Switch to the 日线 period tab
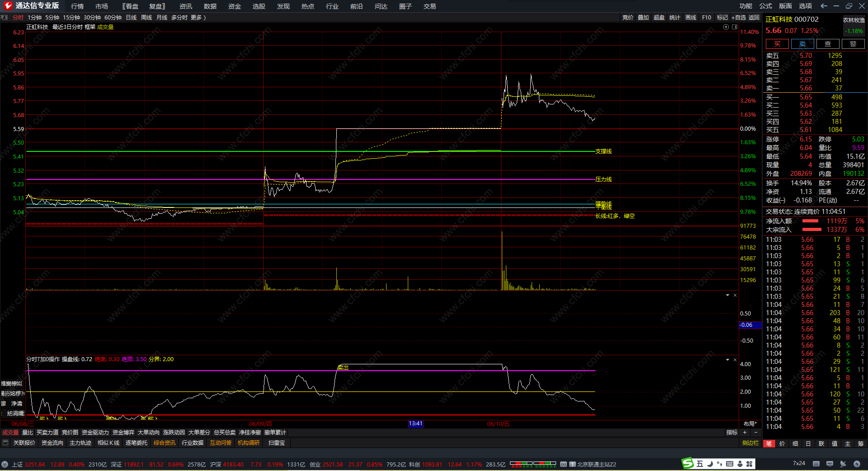Image resolution: width=868 pixels, height=471 pixels. coord(131,18)
